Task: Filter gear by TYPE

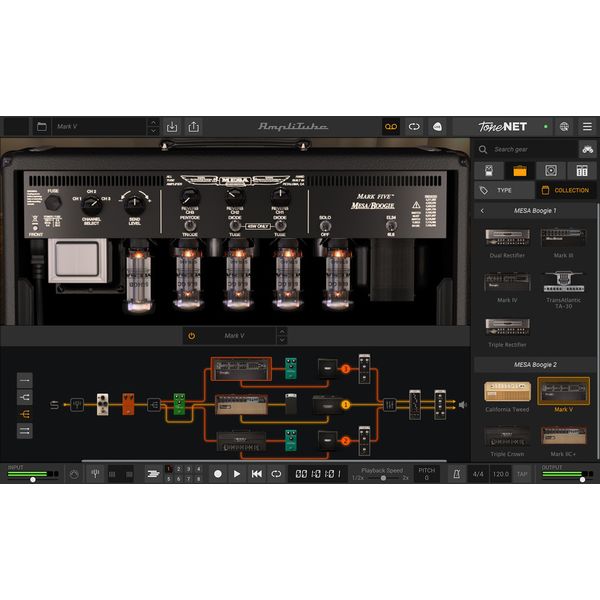Action: (504, 190)
